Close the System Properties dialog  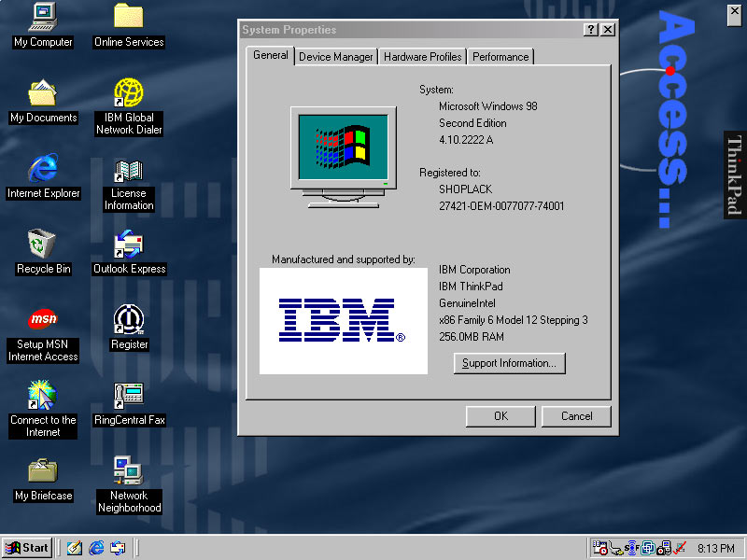point(608,30)
